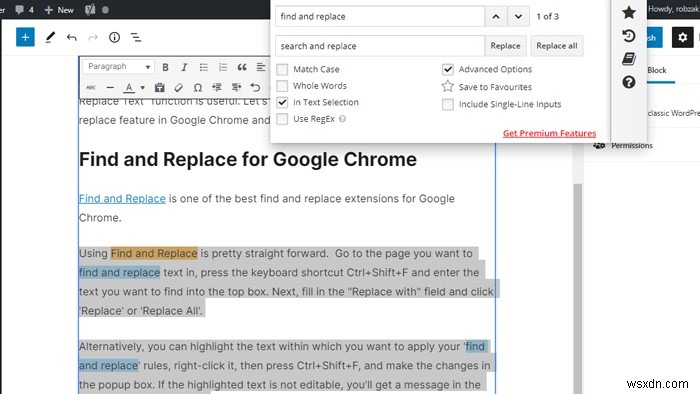Open the block list view outline
The width and height of the screenshot is (700, 394).
(x=136, y=37)
